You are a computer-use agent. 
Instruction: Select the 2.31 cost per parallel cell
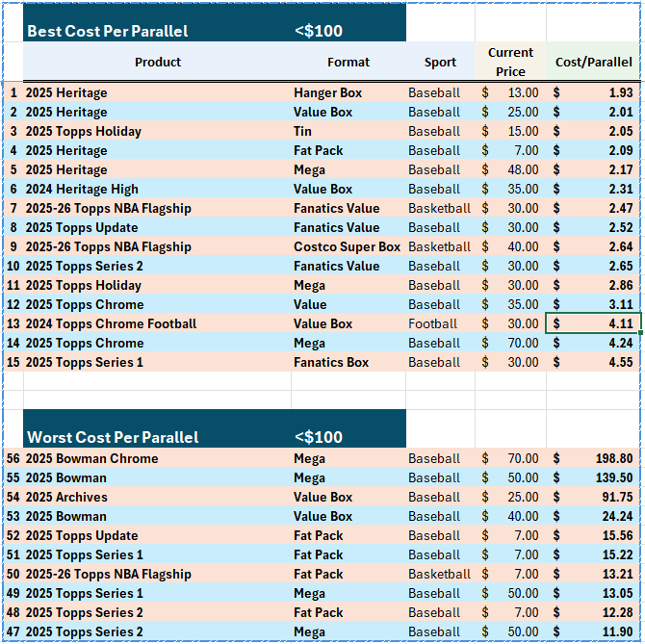593,190
